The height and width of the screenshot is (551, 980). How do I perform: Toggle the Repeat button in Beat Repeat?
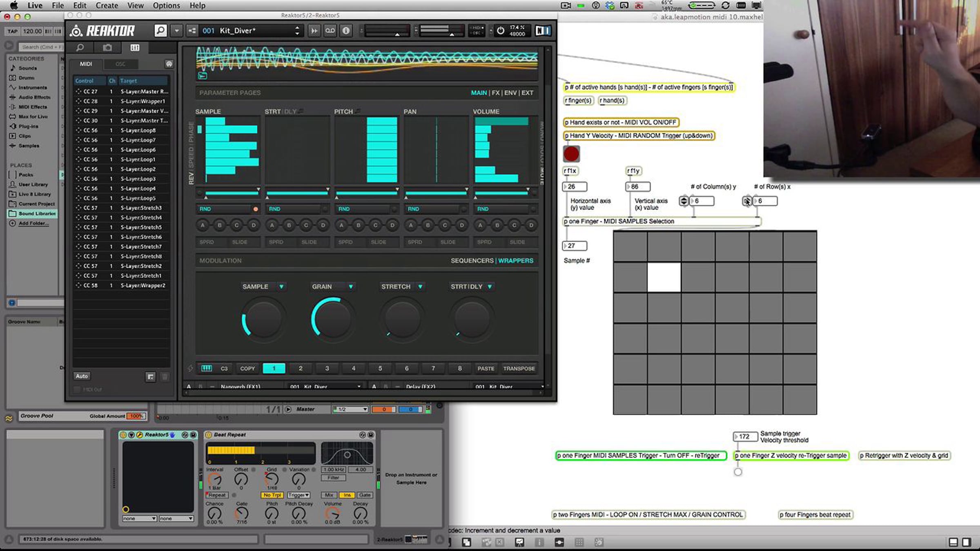[x=217, y=495]
